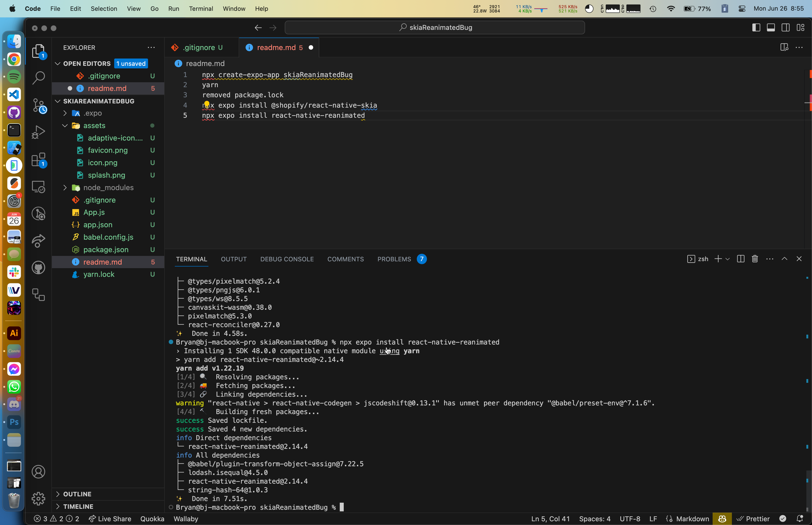
Task: Switch to the PROBLEMS tab
Action: pyautogui.click(x=394, y=259)
